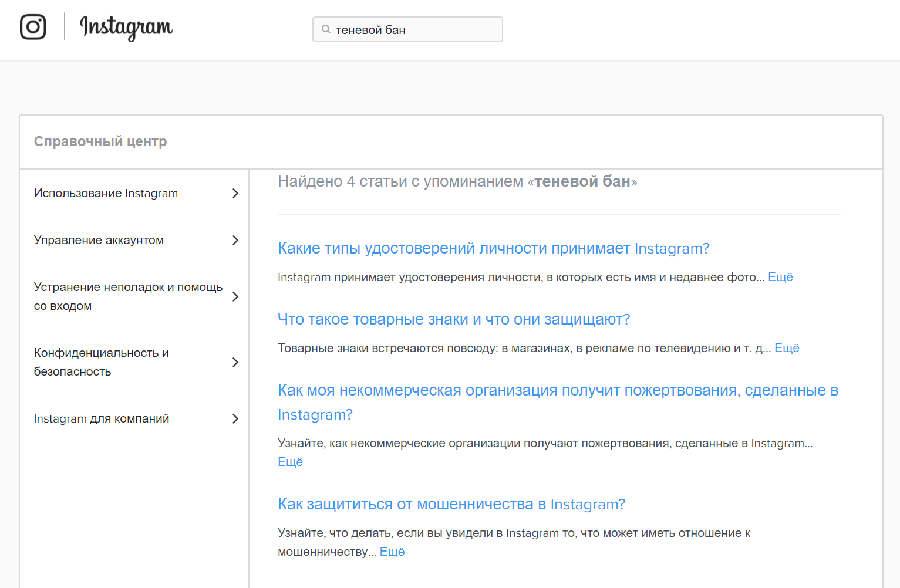Image resolution: width=900 pixels, height=588 pixels.
Task: Expand the chevron next to «Instagram для компаний»
Action: pos(235,418)
